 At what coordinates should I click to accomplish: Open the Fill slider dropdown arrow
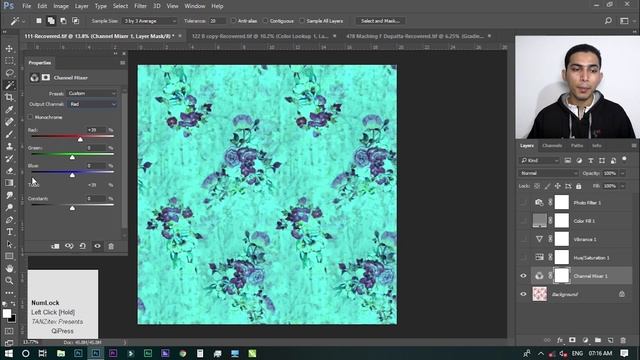pos(623,186)
